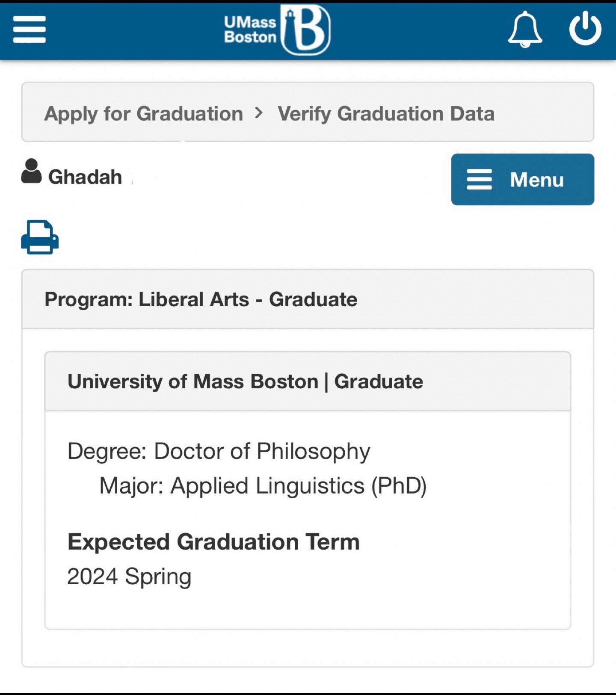Click the notifications bell icon
Image resolution: width=616 pixels, height=695 pixels.
(525, 29)
